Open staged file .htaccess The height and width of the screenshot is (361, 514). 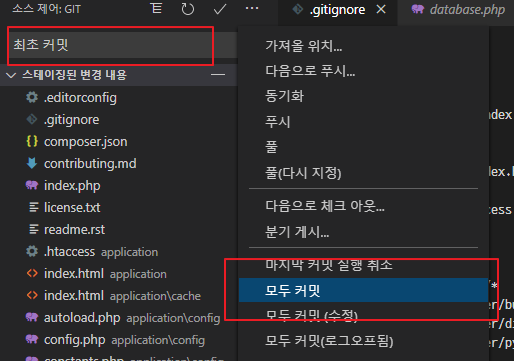pyautogui.click(x=69, y=251)
